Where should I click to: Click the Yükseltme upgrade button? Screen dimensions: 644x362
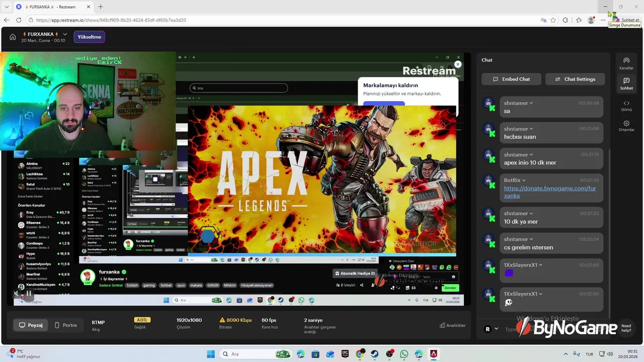click(90, 37)
